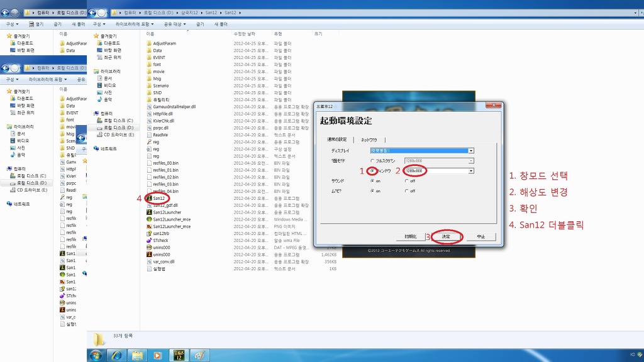
Task: Set ムービー movie option to on
Action: 372,191
